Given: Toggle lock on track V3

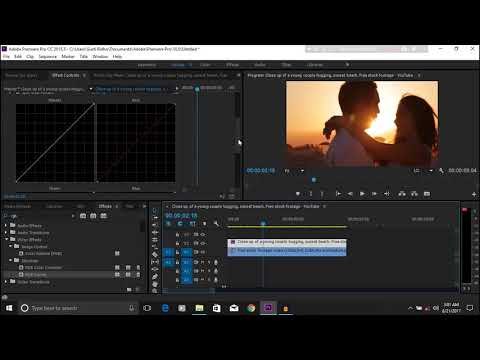Looking at the screenshot, I should (178, 235).
